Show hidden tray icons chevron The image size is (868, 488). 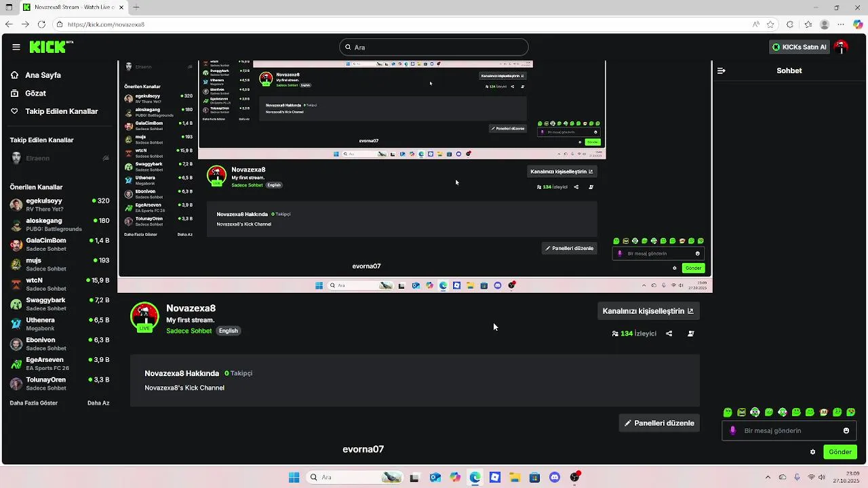point(768,477)
